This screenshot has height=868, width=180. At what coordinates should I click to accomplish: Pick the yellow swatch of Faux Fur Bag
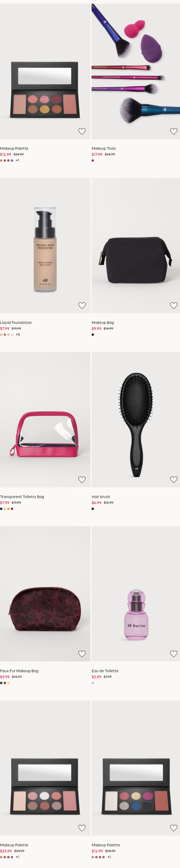coord(8,683)
